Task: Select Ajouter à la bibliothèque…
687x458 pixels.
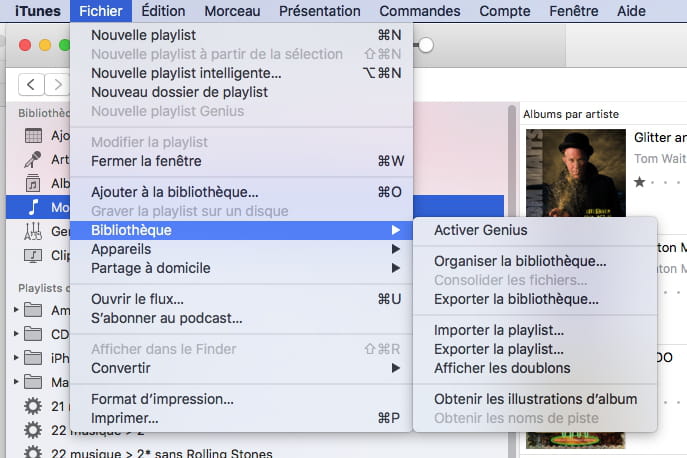Action: click(x=241, y=192)
